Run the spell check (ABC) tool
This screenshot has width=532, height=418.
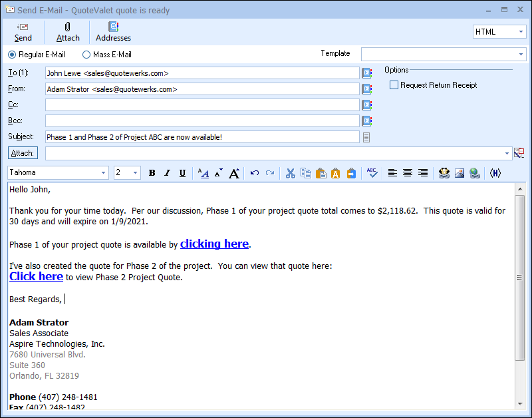[372, 173]
